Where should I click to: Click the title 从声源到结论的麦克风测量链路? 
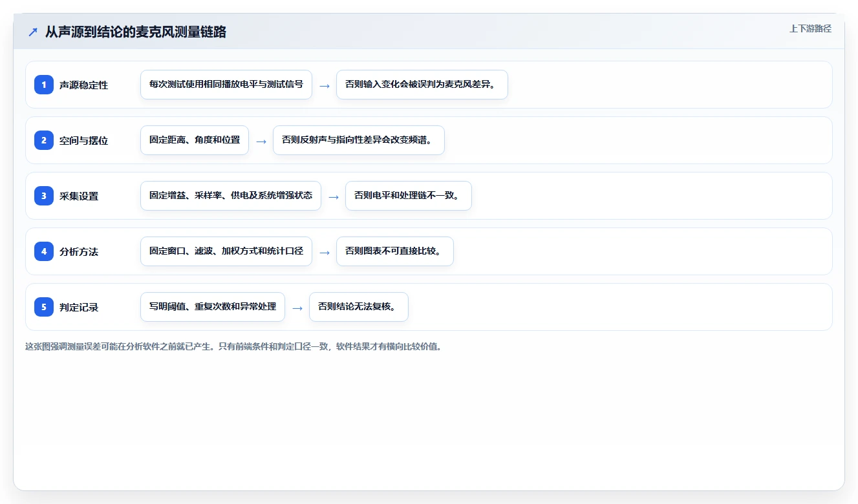136,32
